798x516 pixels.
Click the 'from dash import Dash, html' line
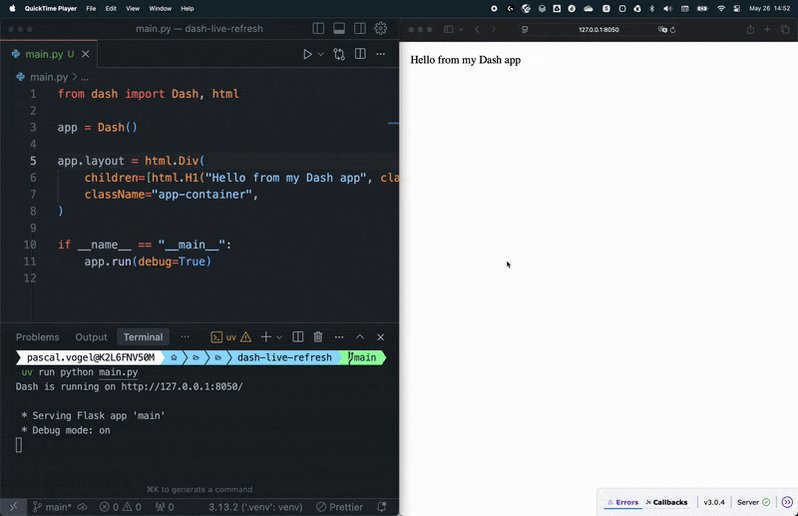point(148,94)
